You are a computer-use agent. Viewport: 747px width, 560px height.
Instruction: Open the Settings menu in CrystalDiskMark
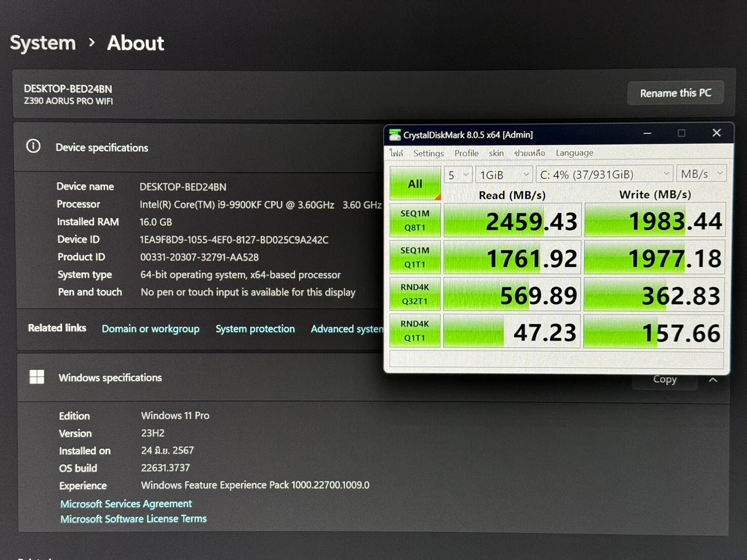[x=428, y=153]
